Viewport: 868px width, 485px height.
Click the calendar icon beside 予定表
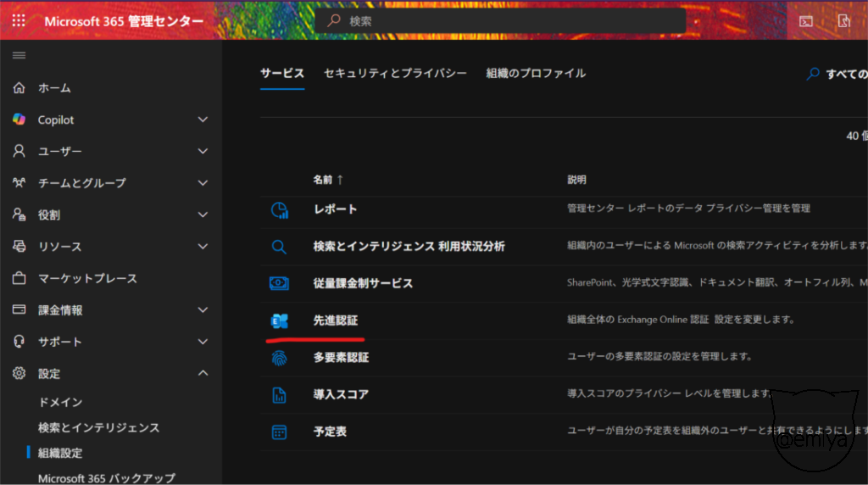279,432
